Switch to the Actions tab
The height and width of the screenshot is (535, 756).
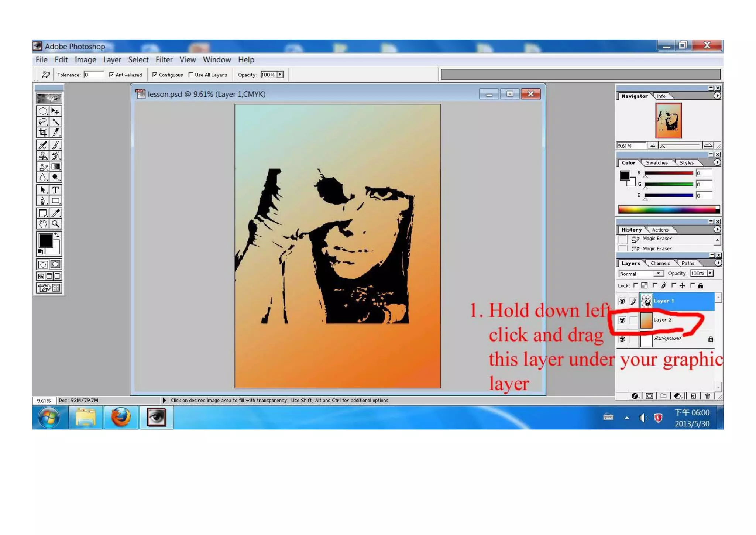click(x=660, y=230)
